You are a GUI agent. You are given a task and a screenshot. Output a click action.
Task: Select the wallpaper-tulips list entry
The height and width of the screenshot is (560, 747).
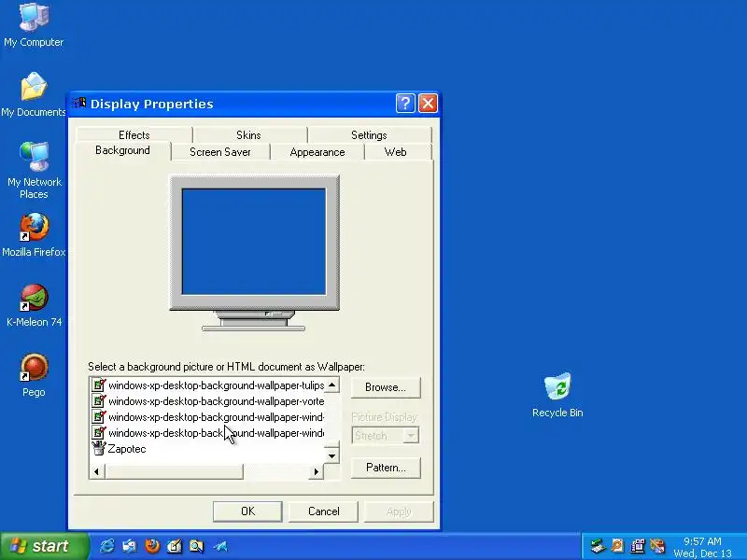point(207,385)
